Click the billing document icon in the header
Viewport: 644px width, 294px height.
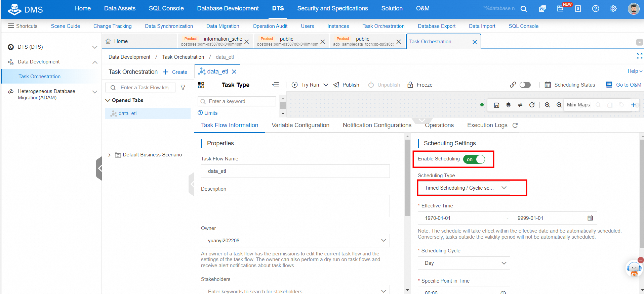(578, 9)
